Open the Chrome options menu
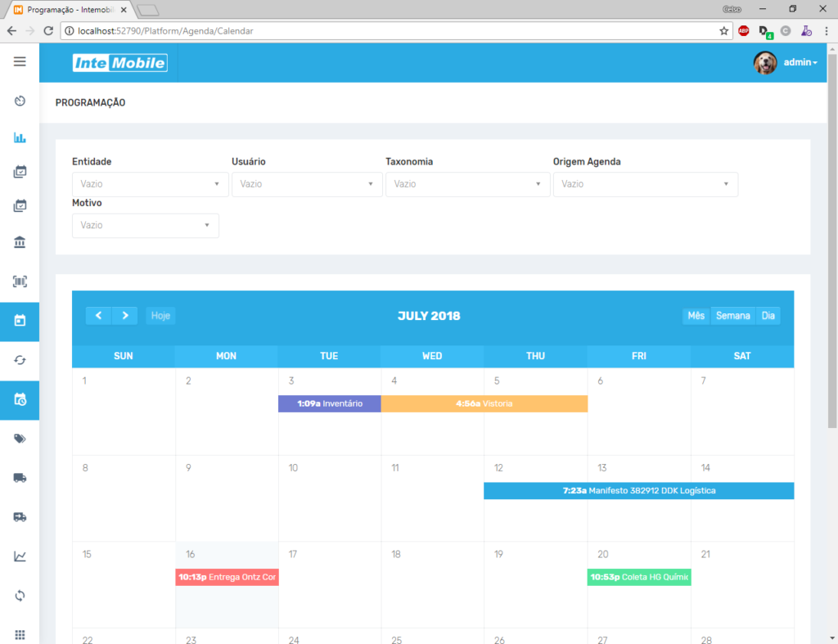Viewport: 838px width, 644px height. click(827, 31)
